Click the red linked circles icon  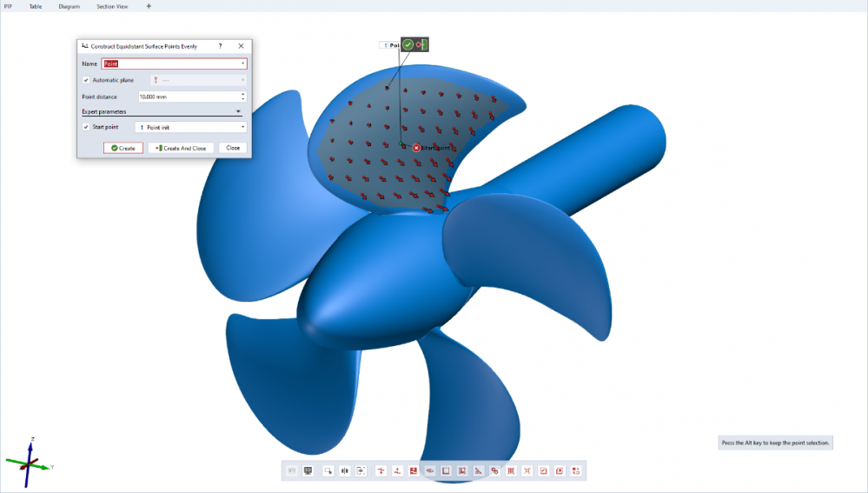pyautogui.click(x=494, y=471)
